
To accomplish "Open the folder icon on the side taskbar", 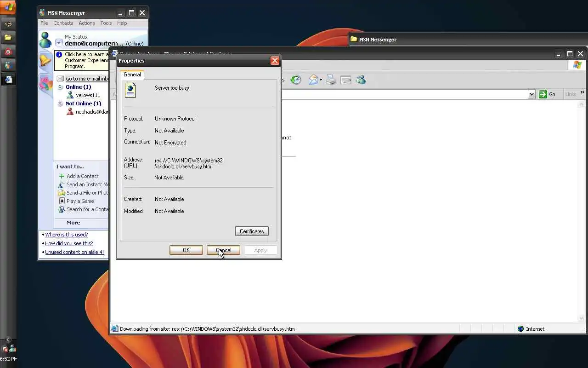I will 8,37.
